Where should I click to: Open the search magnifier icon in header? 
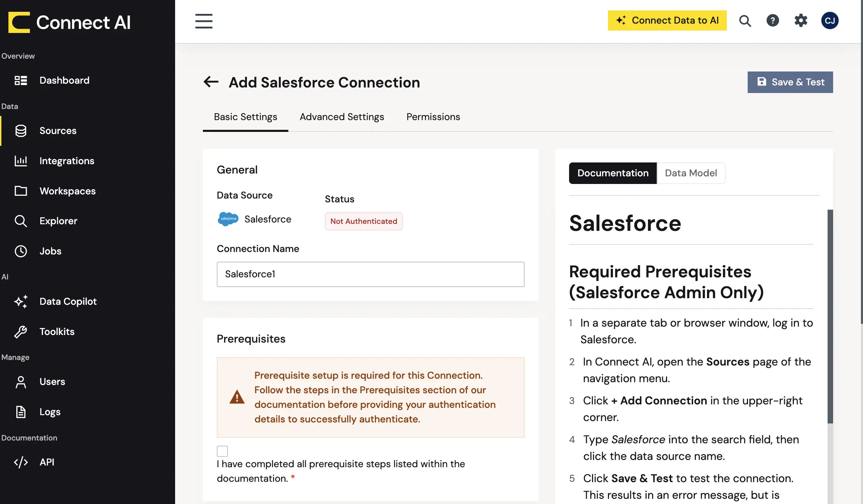(x=745, y=20)
